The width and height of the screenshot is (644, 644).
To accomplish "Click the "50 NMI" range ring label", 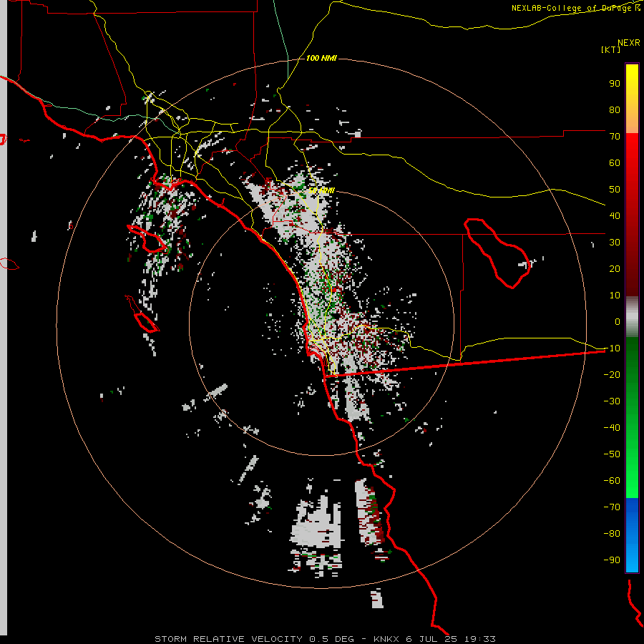I will 321,191.
